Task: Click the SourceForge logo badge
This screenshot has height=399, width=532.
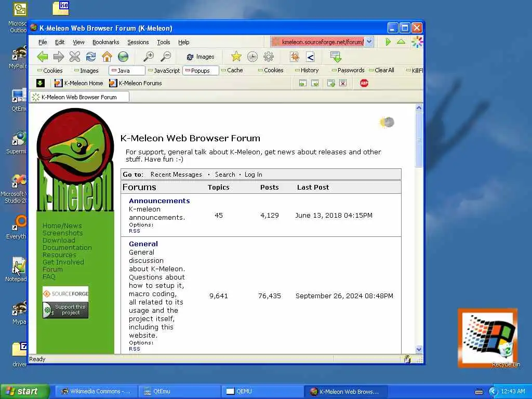Action: coord(65,294)
